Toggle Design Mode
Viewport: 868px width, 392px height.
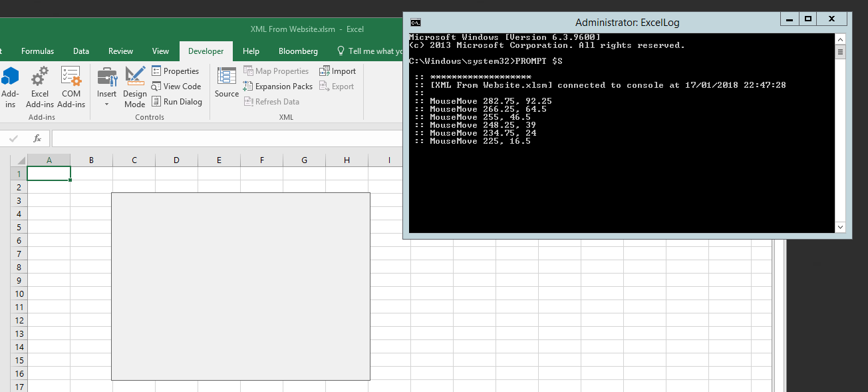coord(135,87)
